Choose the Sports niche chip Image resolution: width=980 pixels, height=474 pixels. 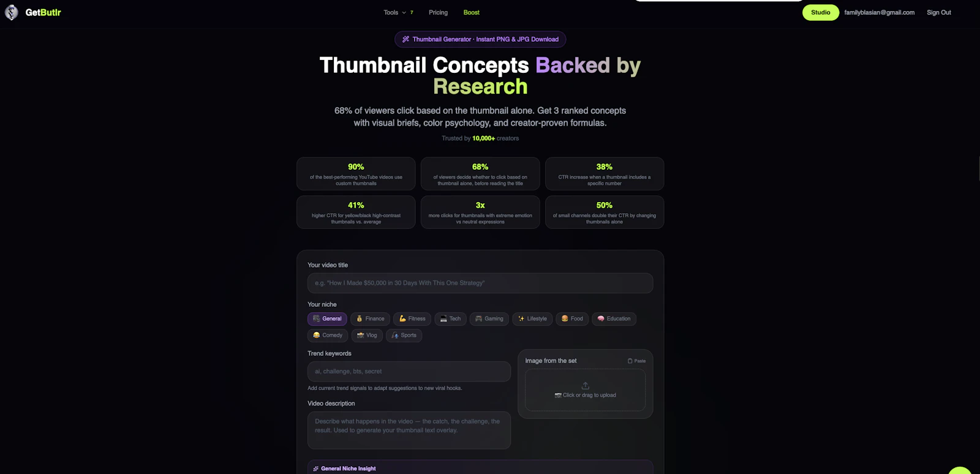point(404,335)
